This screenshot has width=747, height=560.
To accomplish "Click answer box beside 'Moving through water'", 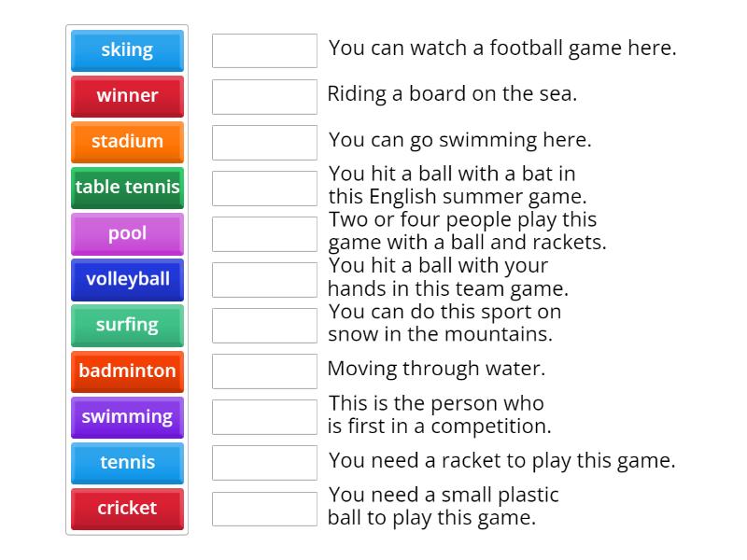I will point(264,371).
